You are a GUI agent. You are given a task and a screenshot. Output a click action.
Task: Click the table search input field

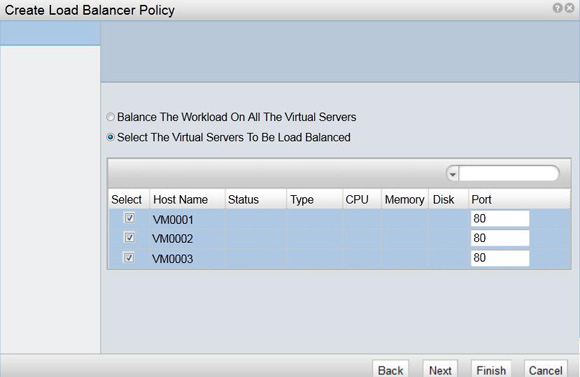point(509,174)
